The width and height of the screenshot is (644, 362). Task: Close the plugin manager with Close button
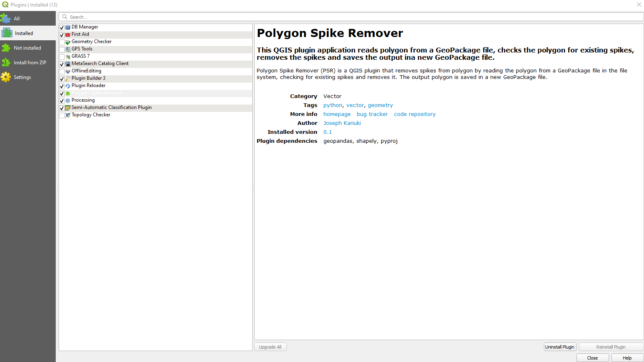592,358
